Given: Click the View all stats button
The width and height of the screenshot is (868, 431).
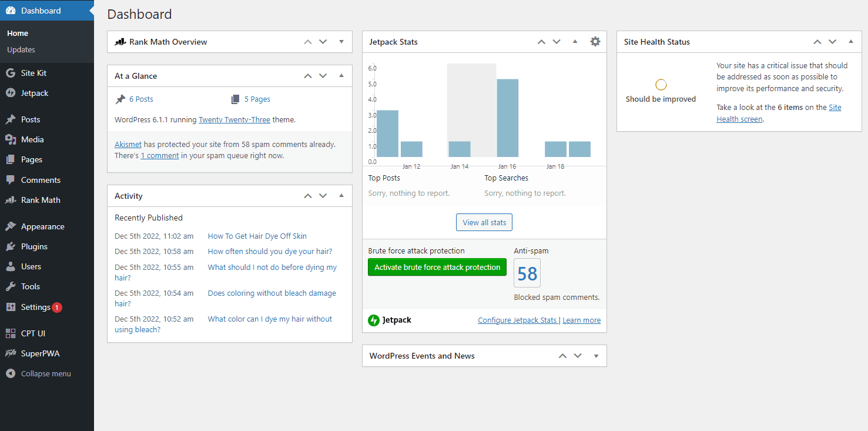Looking at the screenshot, I should [x=484, y=222].
